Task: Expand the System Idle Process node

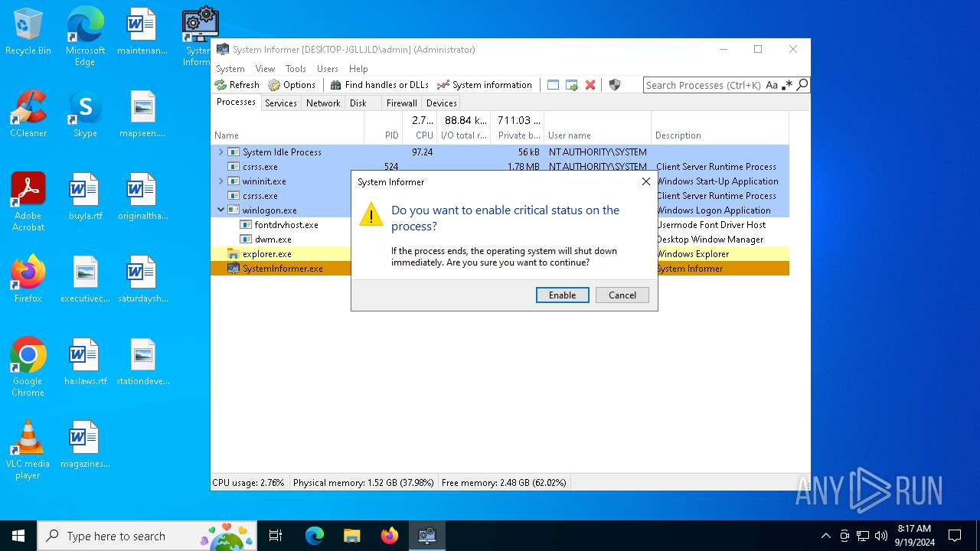Action: (x=221, y=152)
